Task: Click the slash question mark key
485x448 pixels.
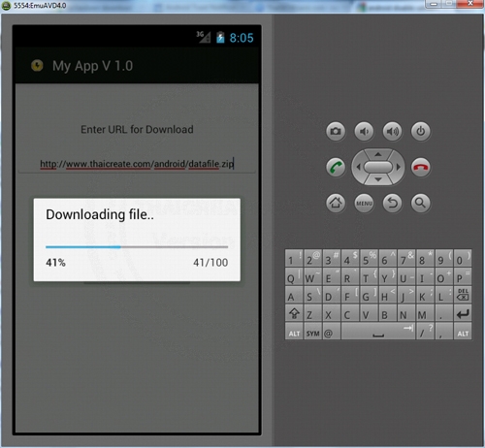Action: click(x=425, y=332)
